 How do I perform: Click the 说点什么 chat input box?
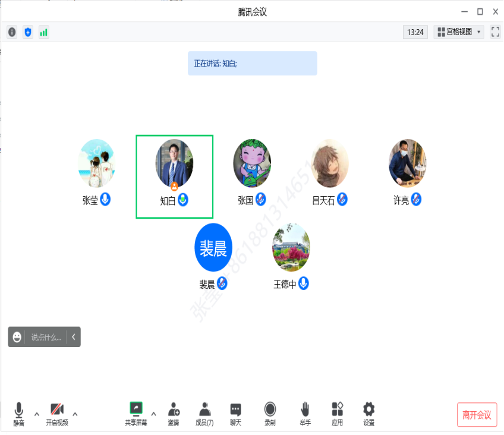coord(46,337)
